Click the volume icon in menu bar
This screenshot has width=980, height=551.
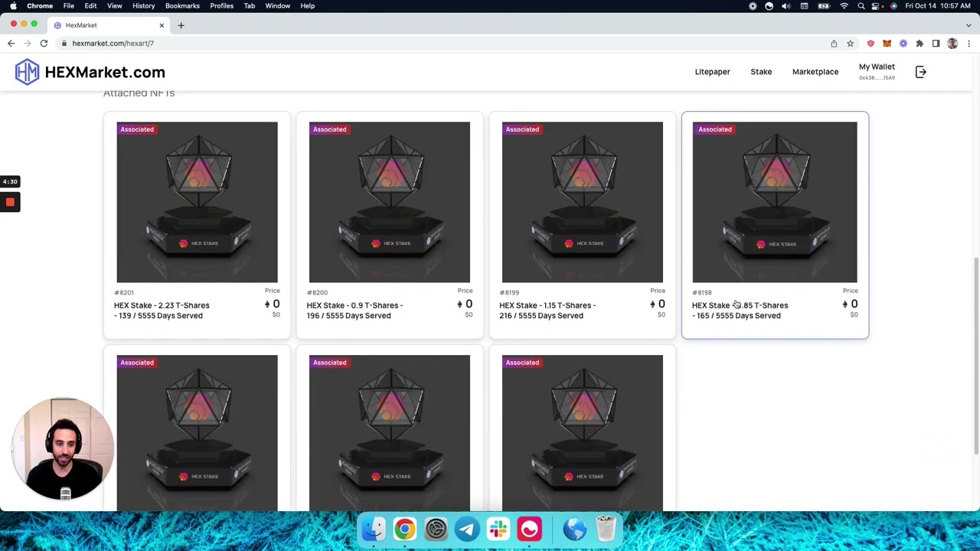(x=786, y=6)
